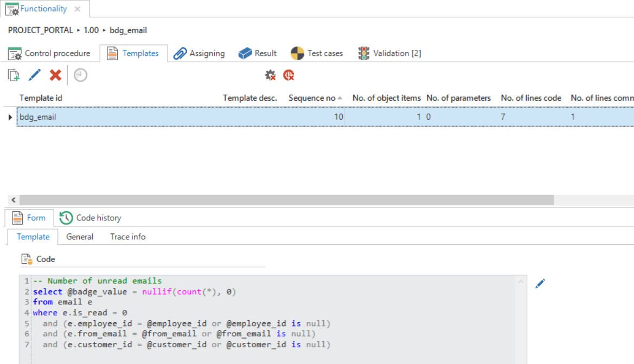The width and height of the screenshot is (634, 364).
Task: Show the Code history tab
Action: 91,218
